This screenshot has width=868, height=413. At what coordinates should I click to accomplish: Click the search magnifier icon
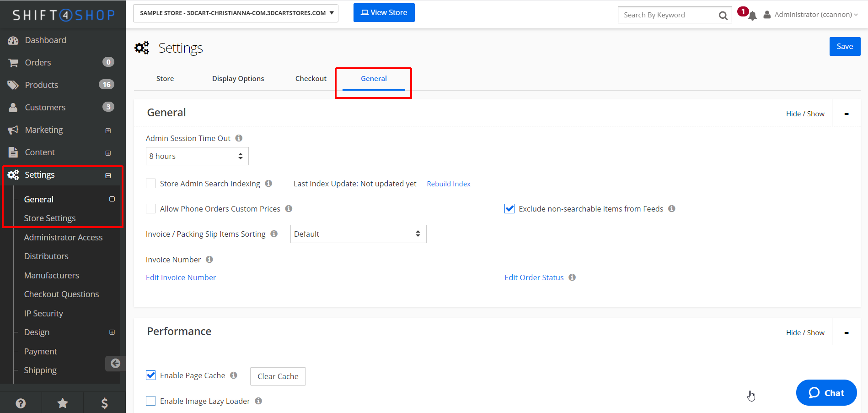tap(723, 16)
